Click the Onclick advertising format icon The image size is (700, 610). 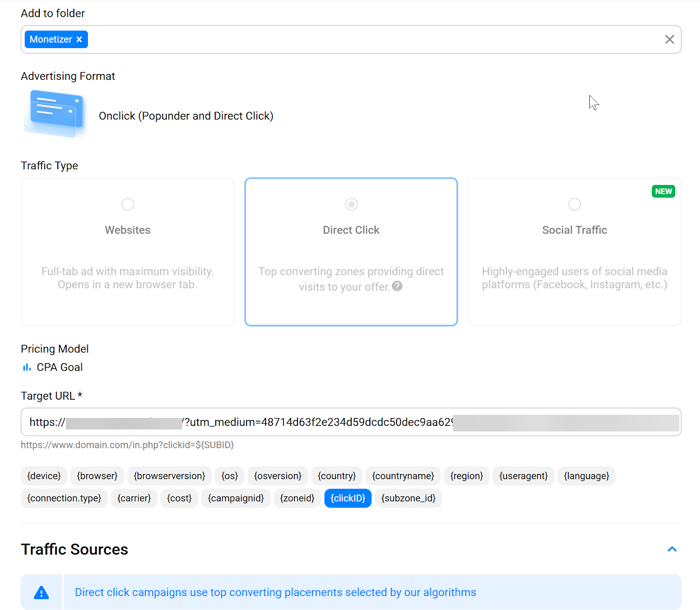[56, 113]
